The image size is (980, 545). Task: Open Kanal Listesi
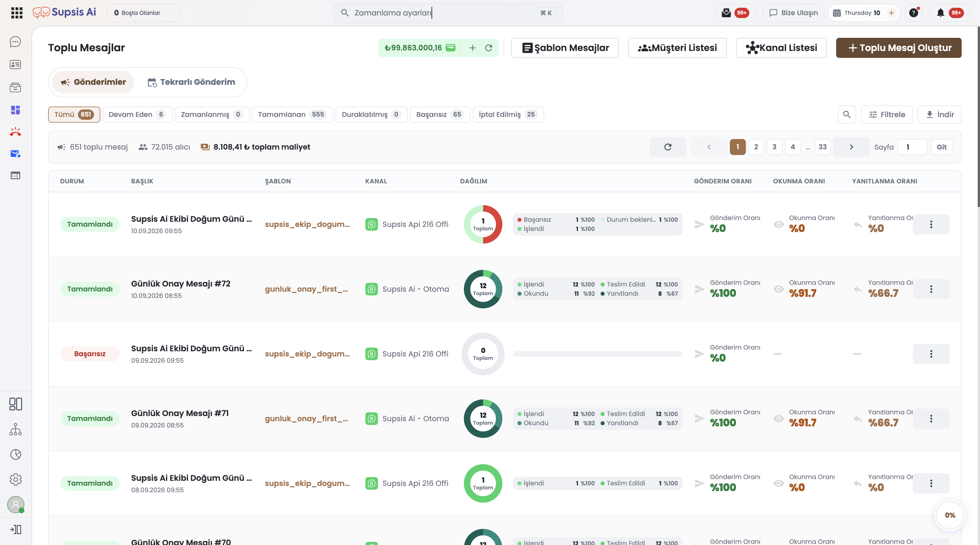pyautogui.click(x=781, y=48)
